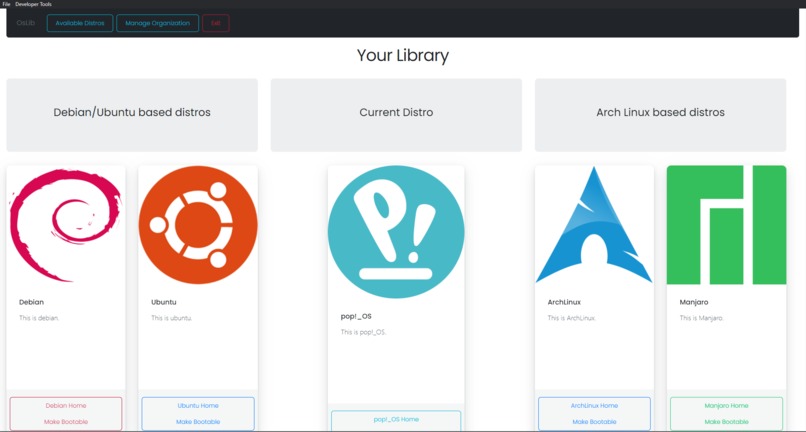This screenshot has width=806, height=432.
Task: Click the OsLib brand label
Action: 26,23
